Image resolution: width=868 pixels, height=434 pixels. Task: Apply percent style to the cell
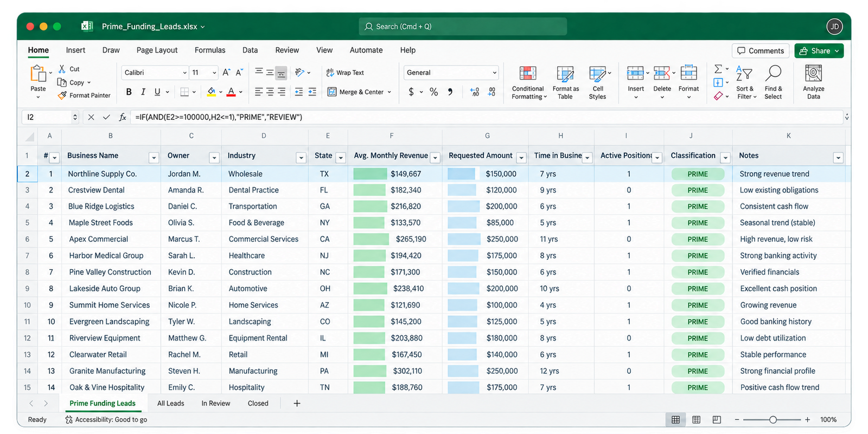433,92
